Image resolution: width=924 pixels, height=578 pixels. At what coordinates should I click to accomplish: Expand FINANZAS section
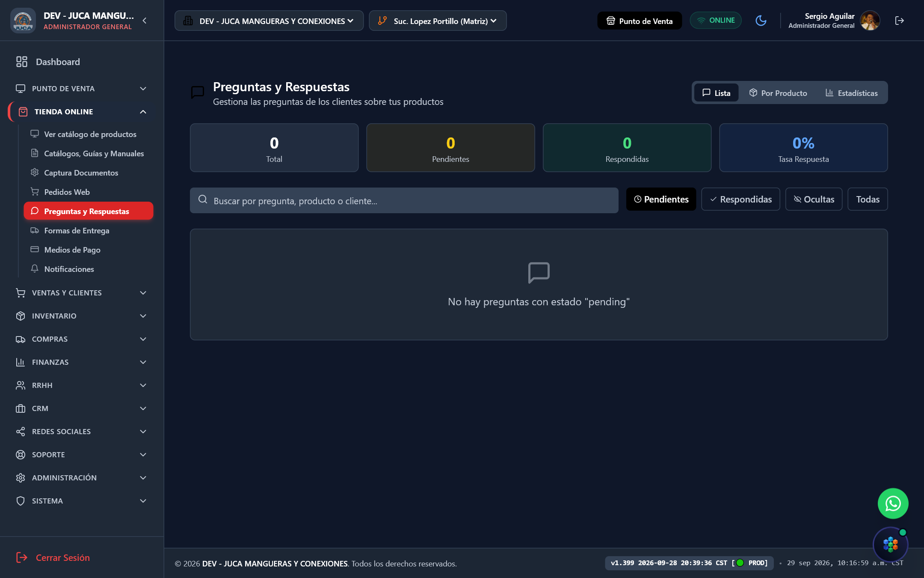click(x=82, y=362)
